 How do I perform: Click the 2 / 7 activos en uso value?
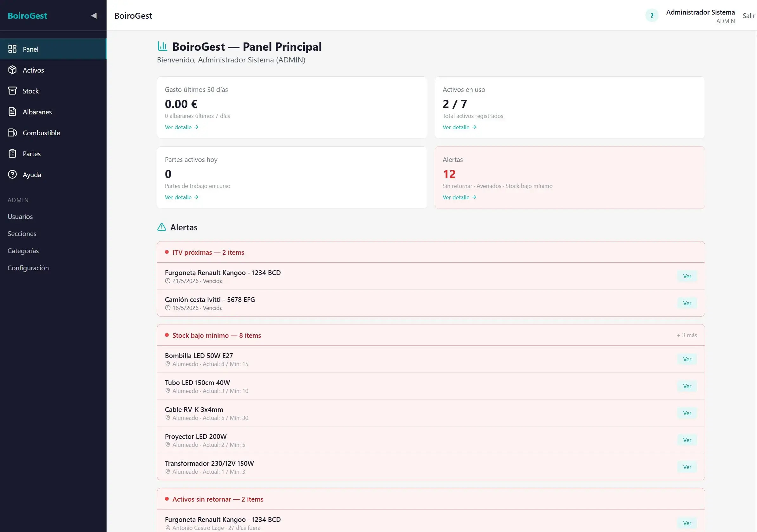pyautogui.click(x=455, y=104)
